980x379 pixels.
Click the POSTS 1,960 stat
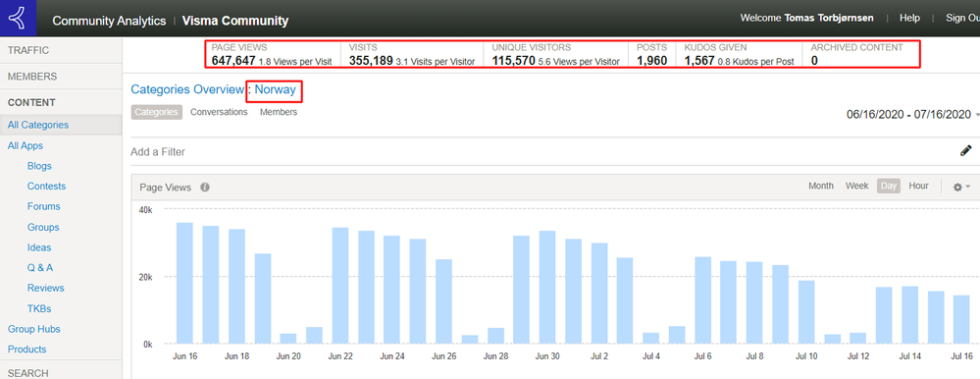(652, 54)
